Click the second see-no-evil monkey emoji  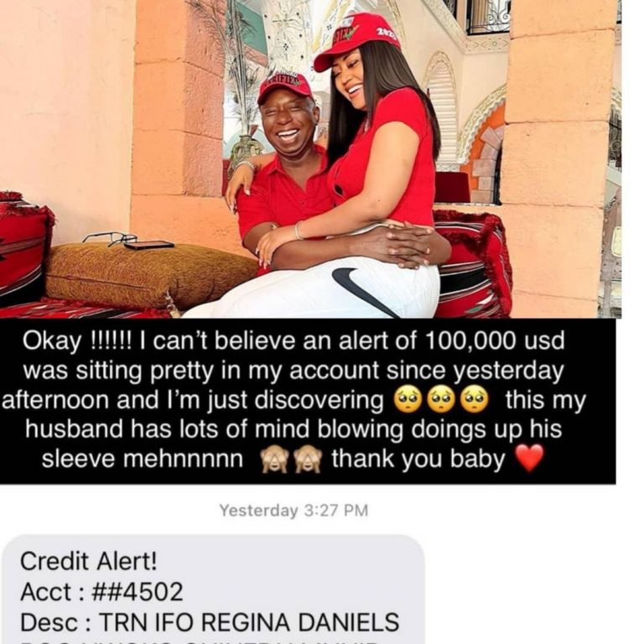point(309,460)
